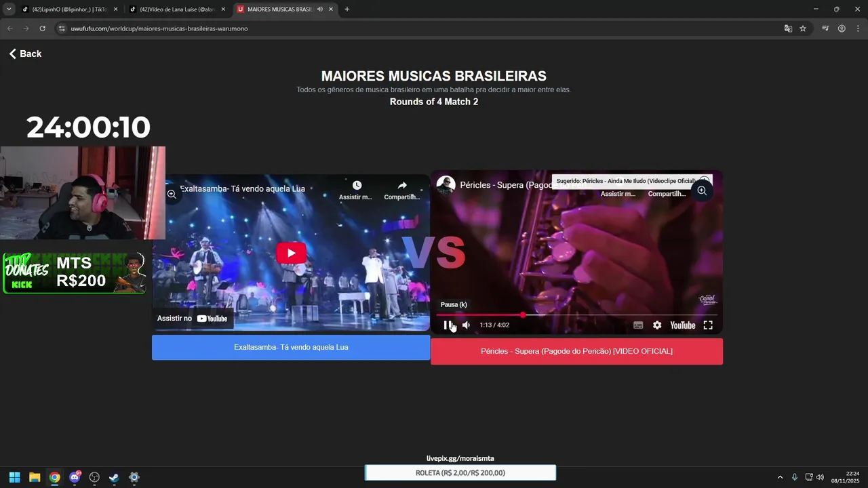Click Watch Later on the Exaltasamba video
The height and width of the screenshot is (488, 868).
click(357, 190)
